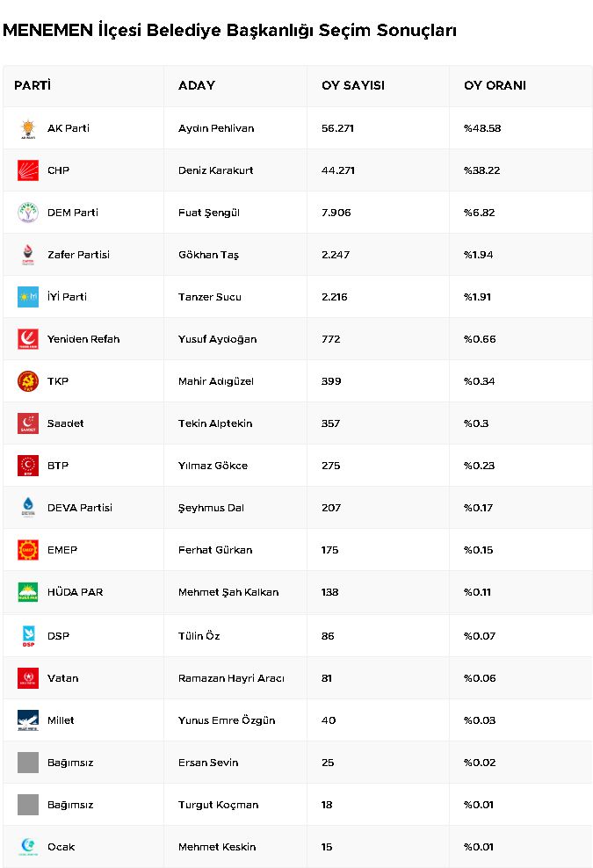Image resolution: width=593 pixels, height=868 pixels.
Task: Click the HÜDA PAR green logo
Action: (28, 592)
